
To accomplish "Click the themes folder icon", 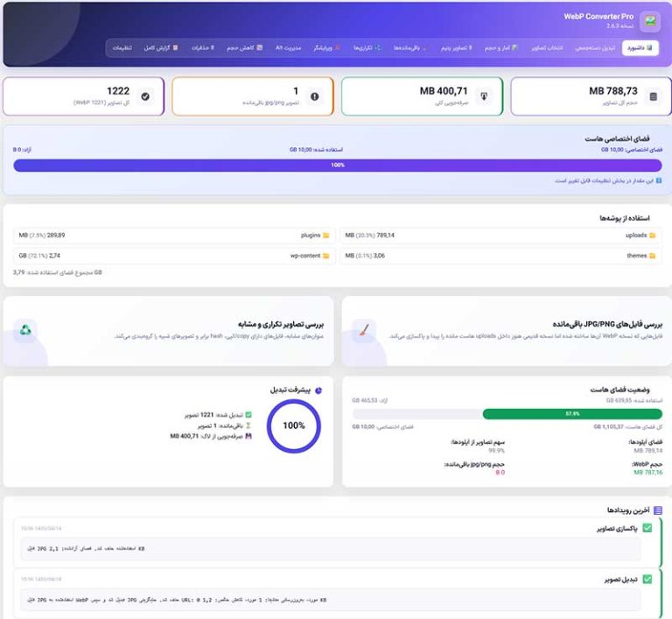I will tap(652, 256).
